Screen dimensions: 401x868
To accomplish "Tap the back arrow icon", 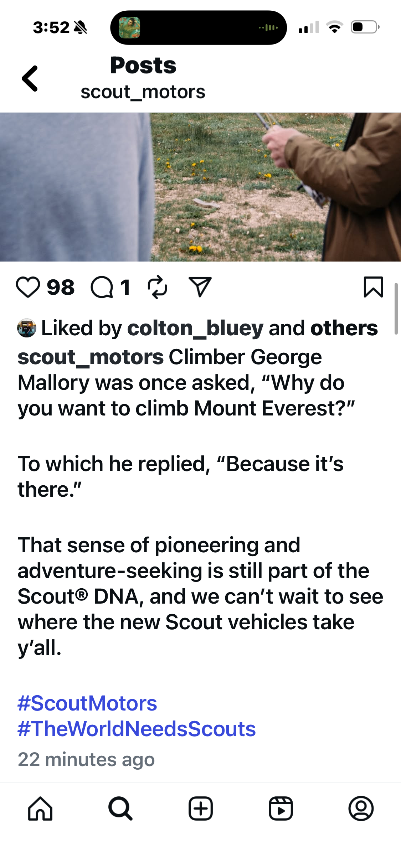I will 30,78.
